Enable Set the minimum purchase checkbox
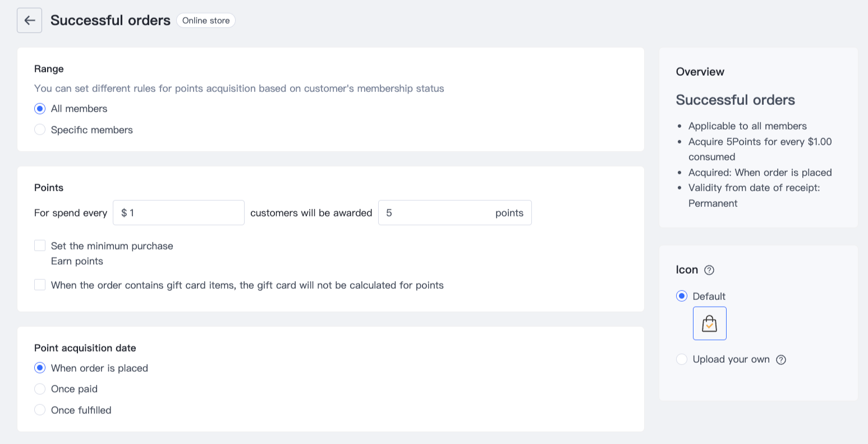 40,246
